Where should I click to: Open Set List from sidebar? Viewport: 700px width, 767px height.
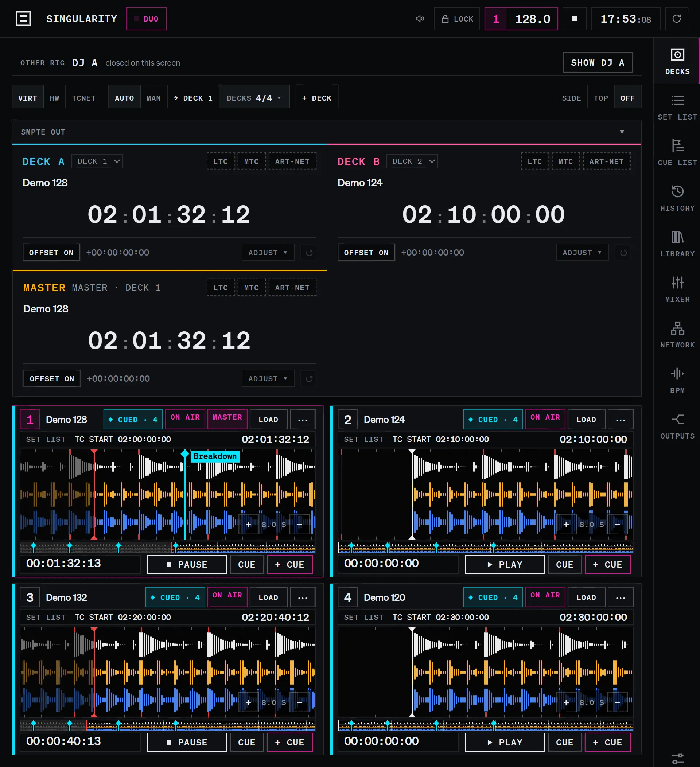click(x=677, y=107)
